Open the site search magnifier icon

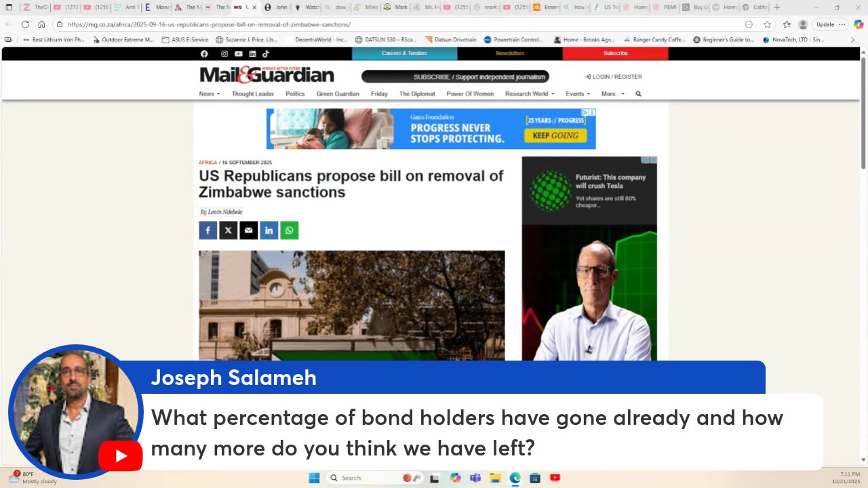coord(638,94)
